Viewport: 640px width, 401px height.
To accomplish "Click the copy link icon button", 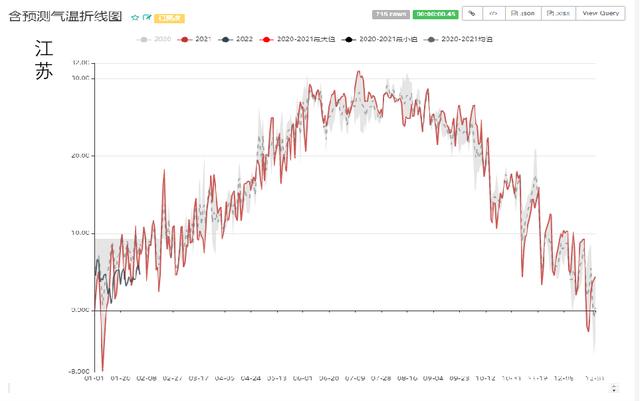I will click(x=470, y=14).
